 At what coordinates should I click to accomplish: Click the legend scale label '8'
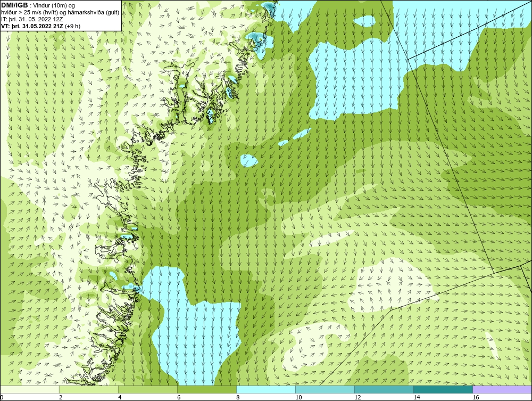pos(238,397)
